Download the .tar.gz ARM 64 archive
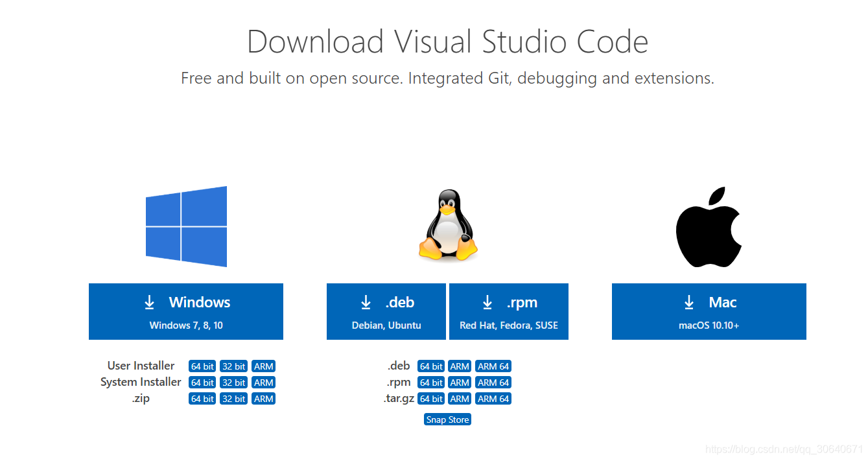This screenshot has height=461, width=868. pos(493,399)
